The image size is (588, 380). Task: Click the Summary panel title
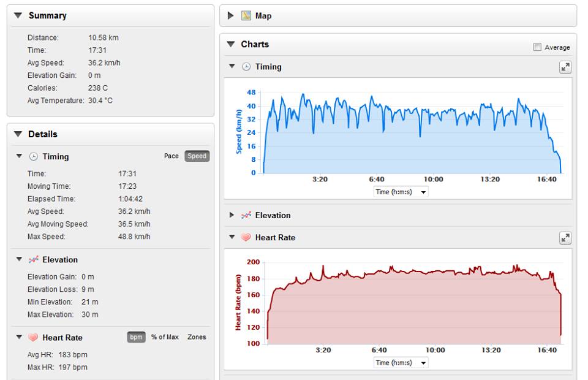click(x=48, y=16)
